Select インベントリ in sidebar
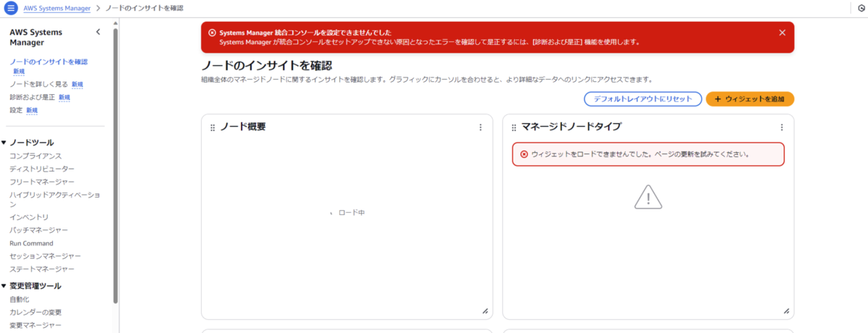Screen dimensions: 868x333 29,217
